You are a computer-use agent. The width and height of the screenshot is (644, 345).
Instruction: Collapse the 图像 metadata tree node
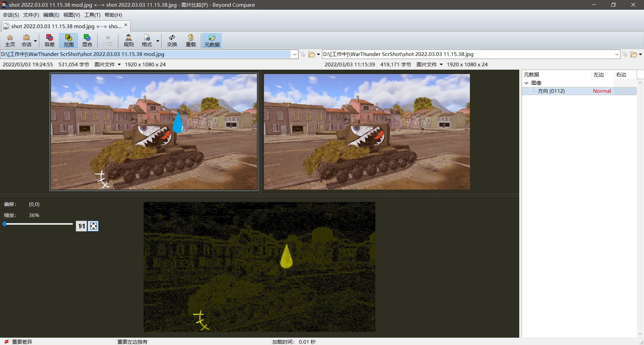pos(527,83)
